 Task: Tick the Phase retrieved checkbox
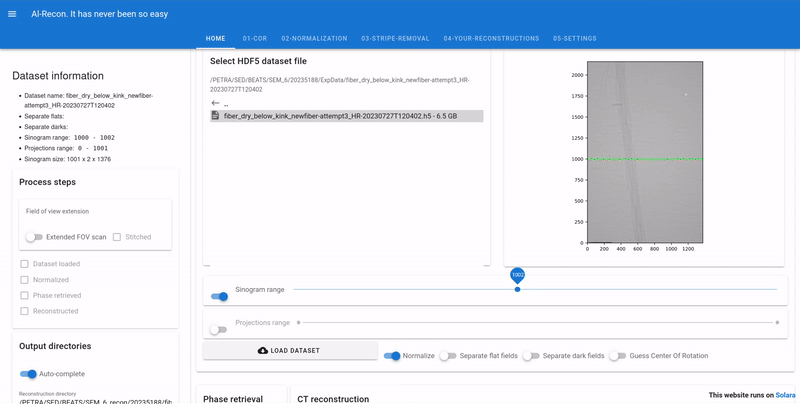point(24,295)
